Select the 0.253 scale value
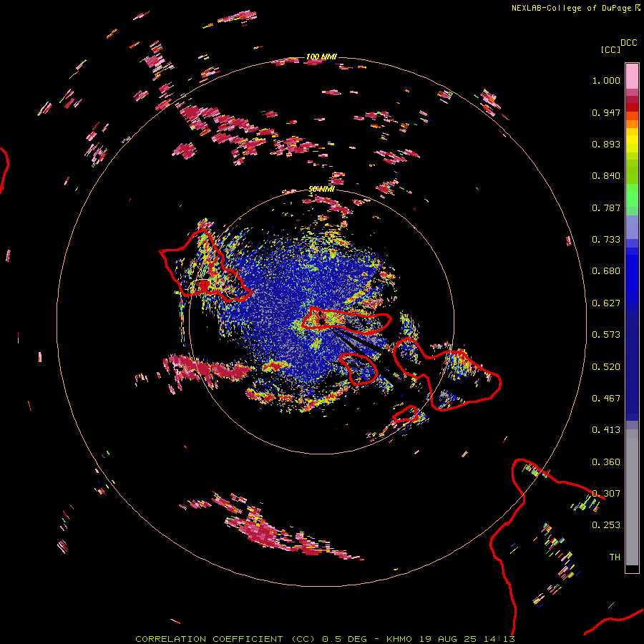644x644 pixels. point(606,525)
